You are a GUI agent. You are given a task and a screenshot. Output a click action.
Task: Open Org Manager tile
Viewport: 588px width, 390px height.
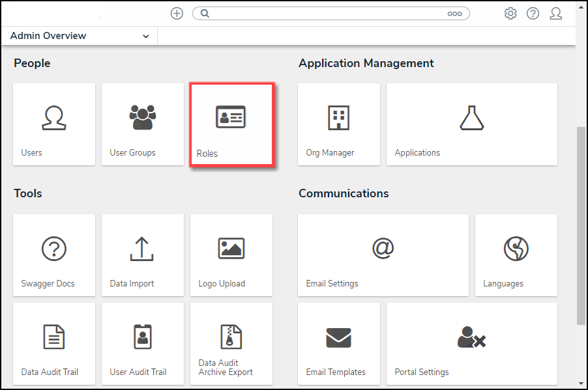[339, 124]
